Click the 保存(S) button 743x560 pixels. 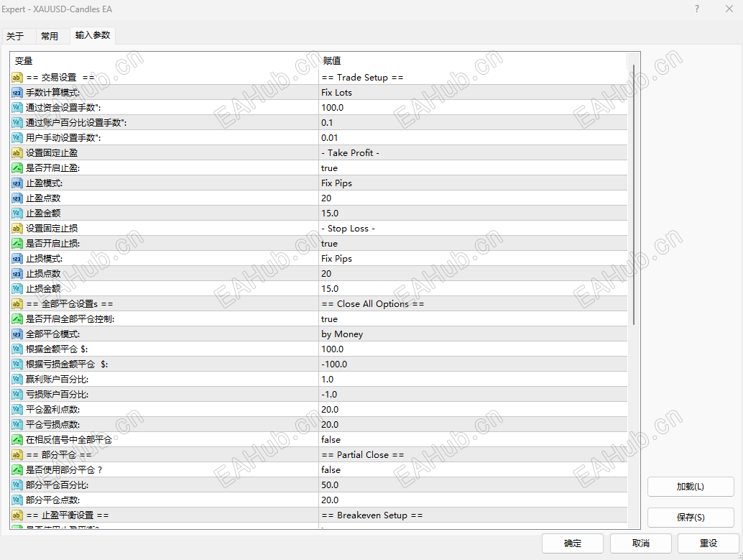(691, 518)
